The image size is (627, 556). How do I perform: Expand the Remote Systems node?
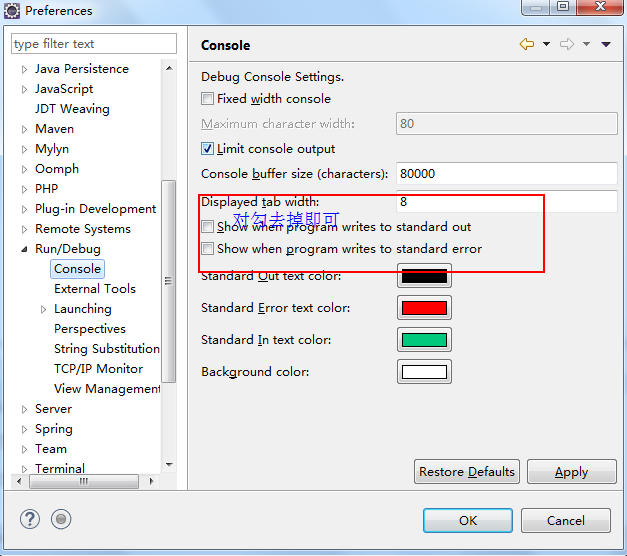pos(24,229)
